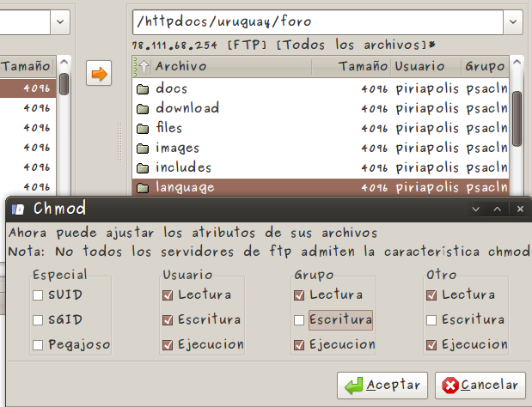Image resolution: width=532 pixels, height=407 pixels.
Task: Click psacln group in download row
Action: coord(486,109)
